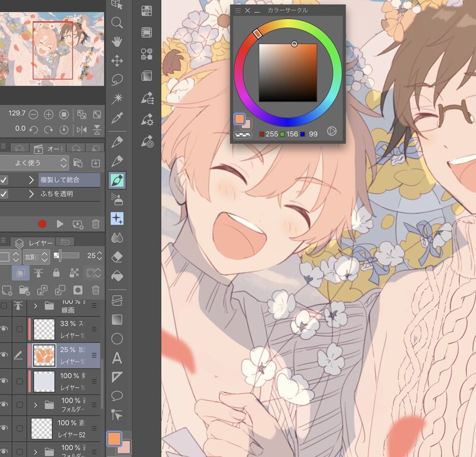Image resolution: width=476 pixels, height=457 pixels.
Task: Rotate the canvas left in navigator
Action: click(33, 130)
